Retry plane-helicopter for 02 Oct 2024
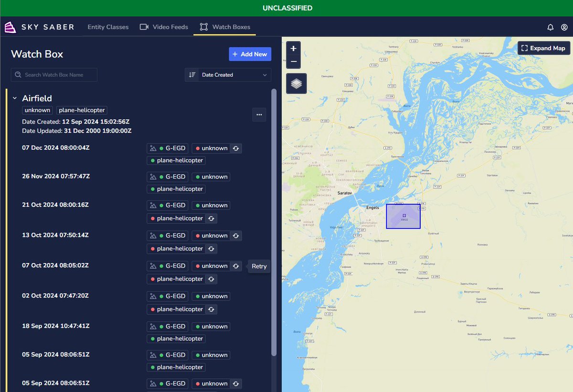Image resolution: width=573 pixels, height=392 pixels. 212,309
